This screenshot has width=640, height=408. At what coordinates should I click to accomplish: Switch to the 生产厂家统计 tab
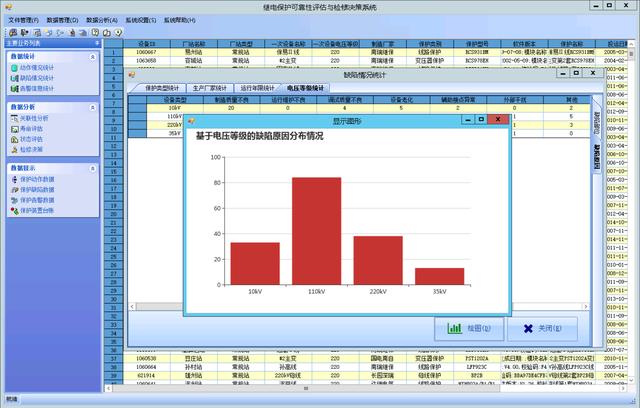[209, 88]
